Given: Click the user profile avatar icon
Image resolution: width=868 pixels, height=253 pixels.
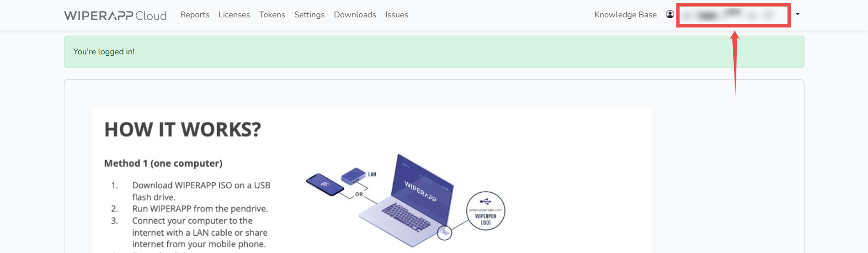Looking at the screenshot, I should pos(670,15).
